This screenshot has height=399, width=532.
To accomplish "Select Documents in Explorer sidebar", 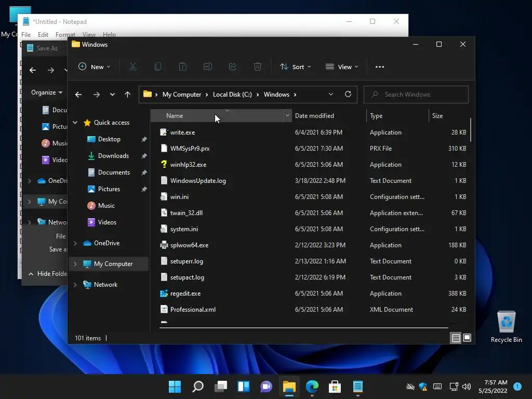I will click(x=114, y=172).
